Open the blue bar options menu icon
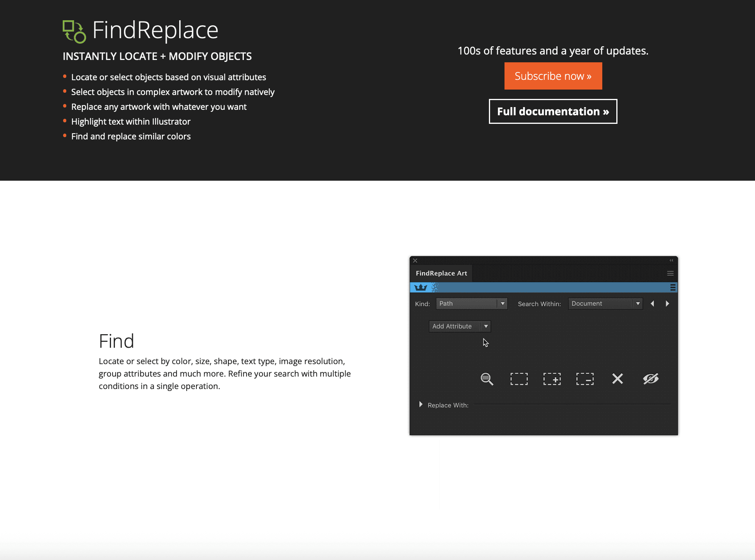Screen dimensions: 755x560 [x=673, y=287]
